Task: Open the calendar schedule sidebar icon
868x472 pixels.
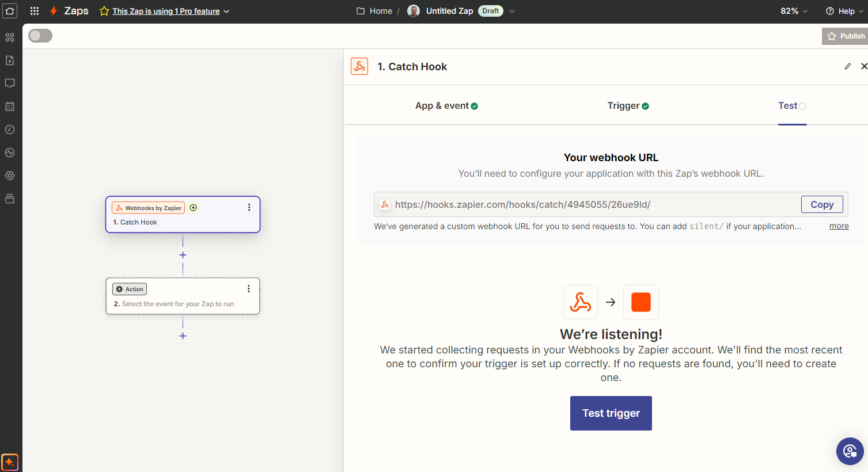Action: pos(10,106)
